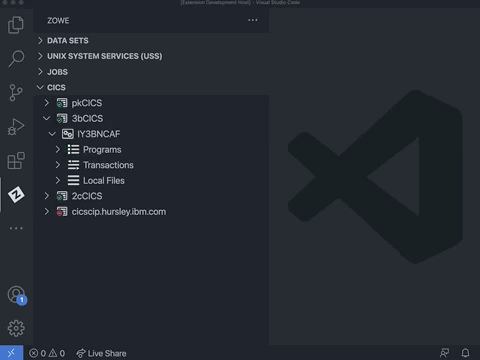Expand the 2cCICS profile chevron
Screen dimensions: 480x360
pyautogui.click(x=47, y=196)
